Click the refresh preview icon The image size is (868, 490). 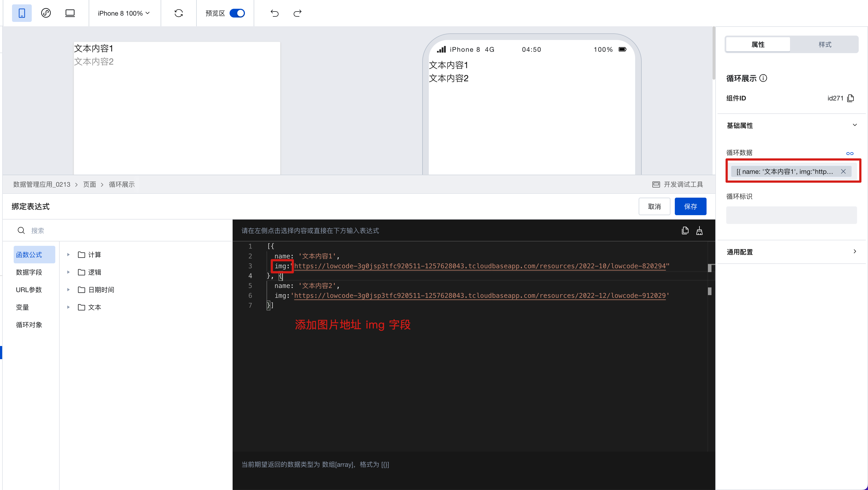point(179,13)
